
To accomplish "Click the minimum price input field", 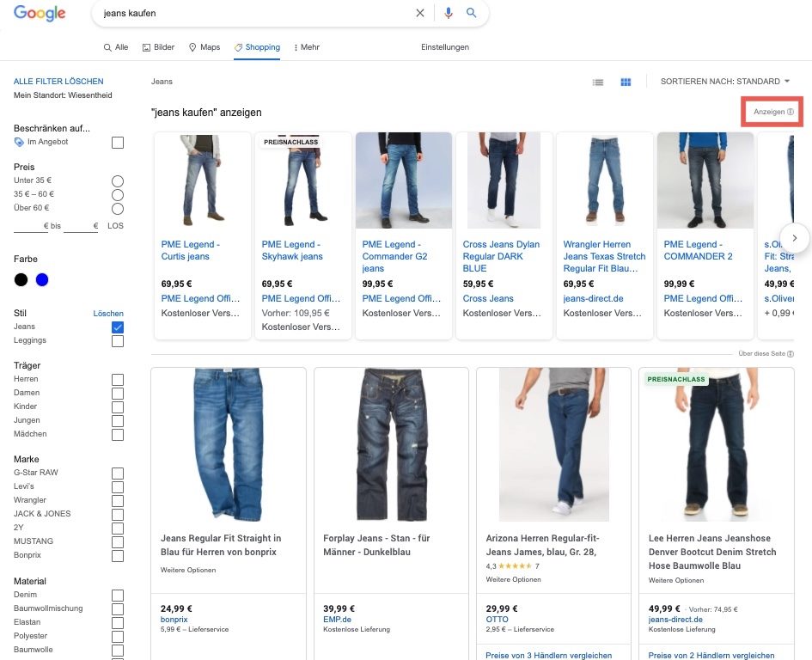I will [x=31, y=226].
